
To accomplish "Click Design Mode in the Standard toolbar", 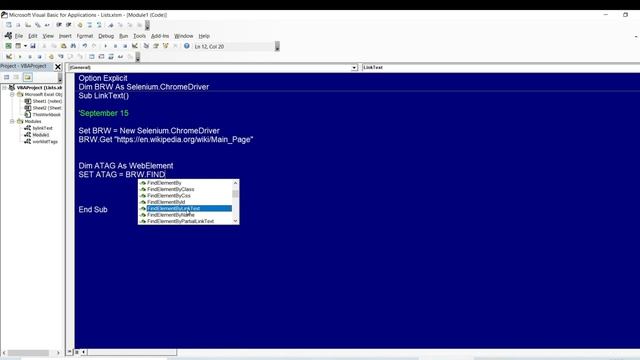I will pos(135,46).
